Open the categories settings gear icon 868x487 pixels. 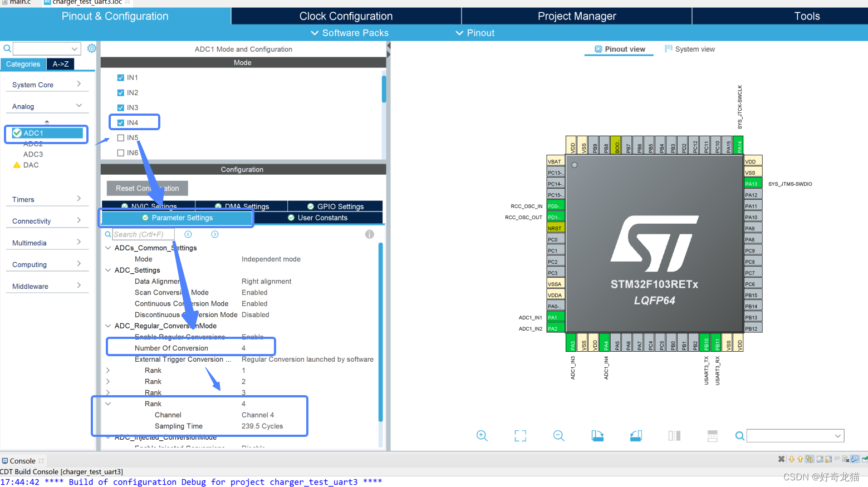pos(92,48)
